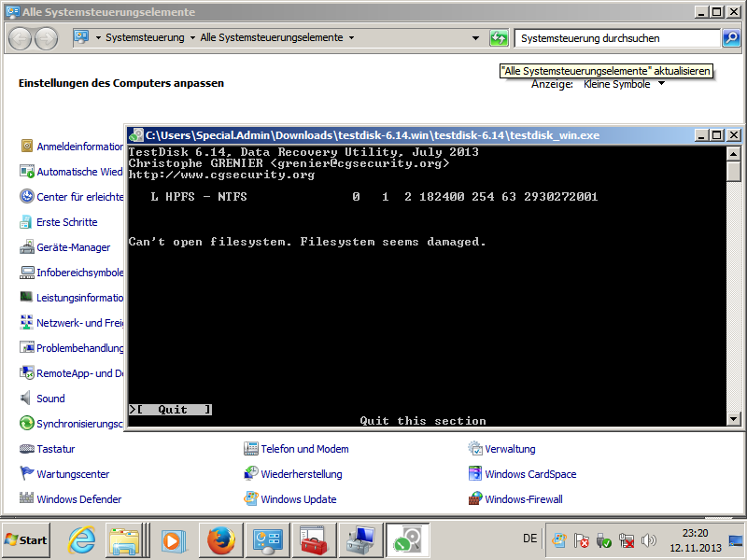Click the forward navigation arrow in Control Panel

(46, 38)
